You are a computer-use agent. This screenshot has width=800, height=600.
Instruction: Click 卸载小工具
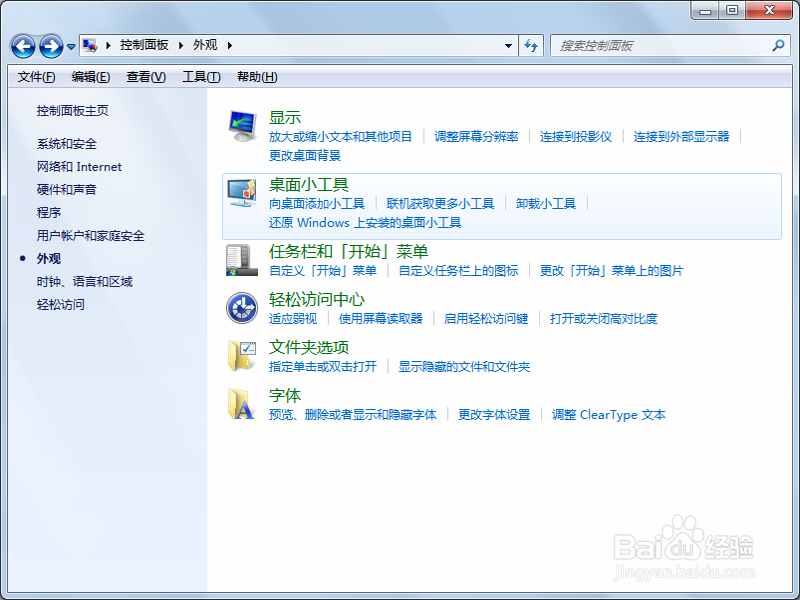tap(546, 204)
